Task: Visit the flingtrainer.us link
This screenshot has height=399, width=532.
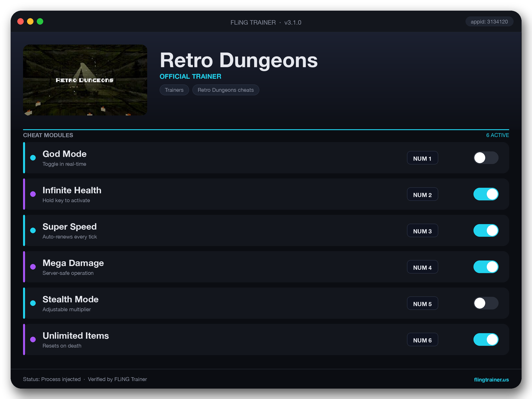Action: pos(491,379)
